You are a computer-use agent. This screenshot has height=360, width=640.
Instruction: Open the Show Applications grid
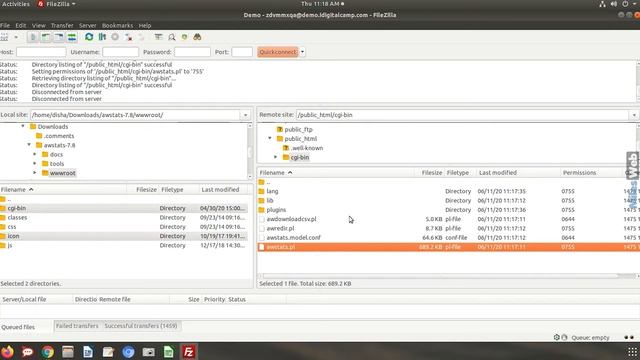tap(632, 352)
